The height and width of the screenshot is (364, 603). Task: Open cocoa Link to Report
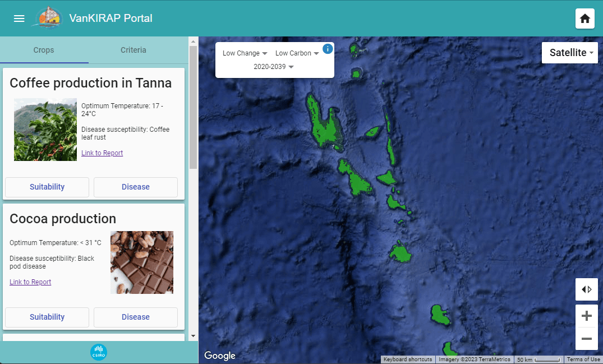coord(30,282)
